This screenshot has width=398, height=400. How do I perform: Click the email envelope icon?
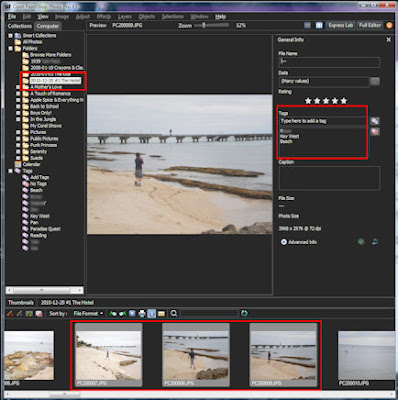(x=161, y=313)
